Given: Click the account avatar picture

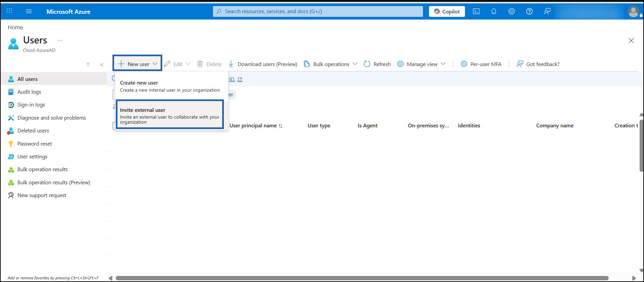Looking at the screenshot, I should 633,12.
